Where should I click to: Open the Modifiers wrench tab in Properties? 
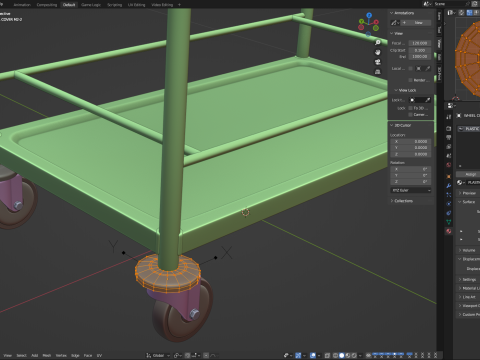[x=449, y=186]
